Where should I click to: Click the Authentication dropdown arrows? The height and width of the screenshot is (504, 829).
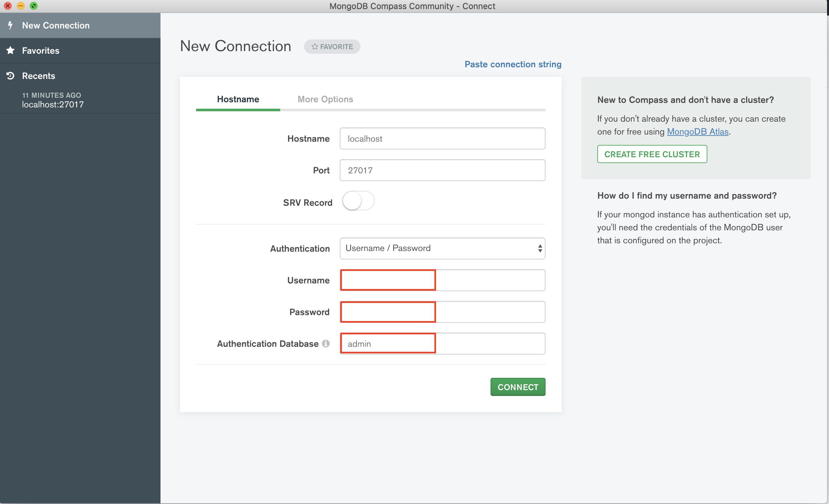540,248
